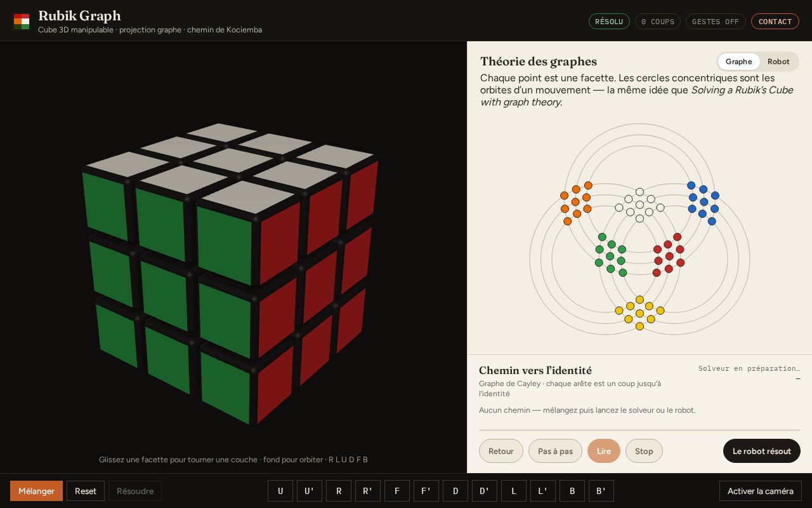Switch to the Graphe tab

(x=739, y=62)
